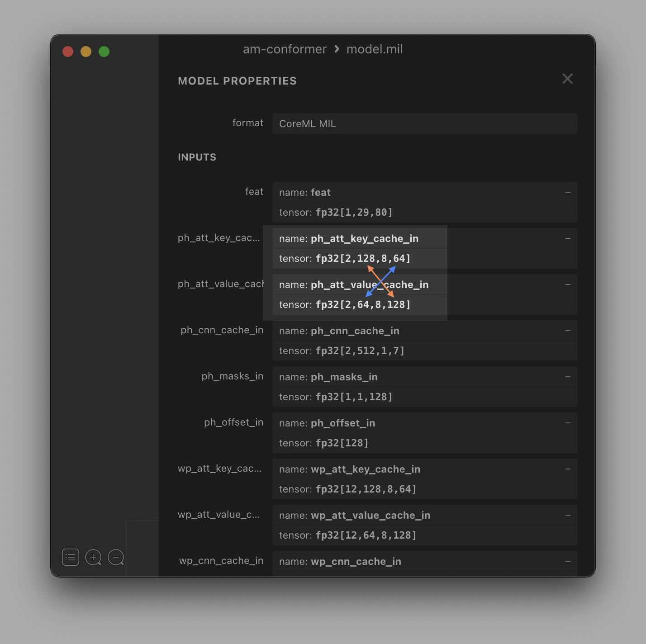
Task: Select name wp_att_key_cache_in value
Action: (366, 469)
